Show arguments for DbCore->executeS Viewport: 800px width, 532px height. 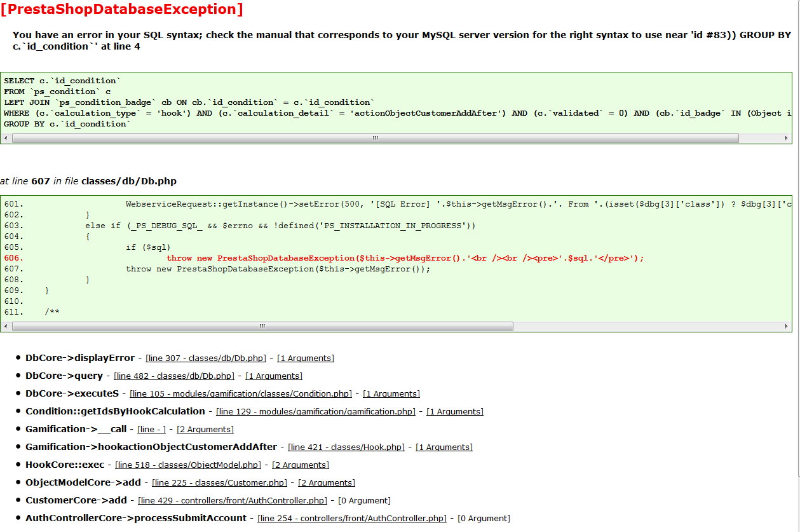click(391, 394)
